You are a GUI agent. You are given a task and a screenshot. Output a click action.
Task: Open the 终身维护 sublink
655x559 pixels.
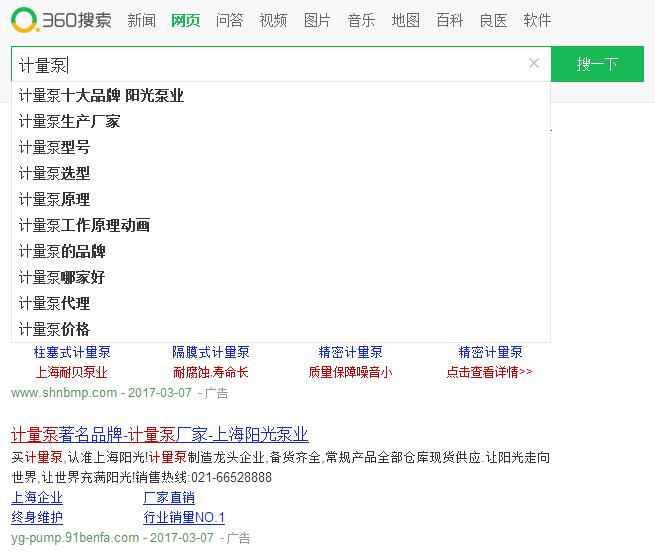(x=37, y=517)
